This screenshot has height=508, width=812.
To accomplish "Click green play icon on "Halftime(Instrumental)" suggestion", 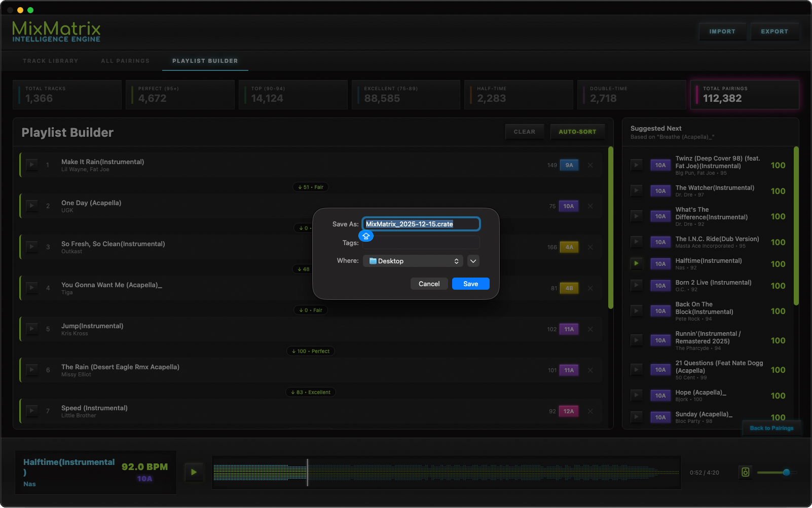I will pos(636,263).
